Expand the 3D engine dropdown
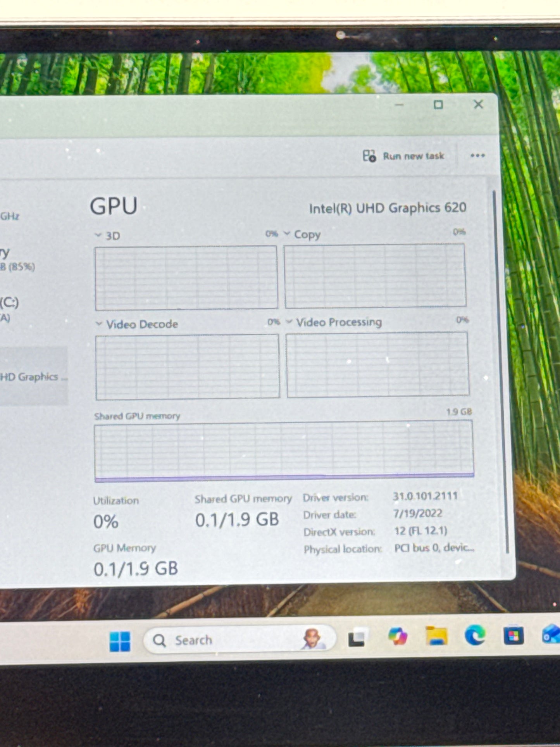 coord(98,235)
